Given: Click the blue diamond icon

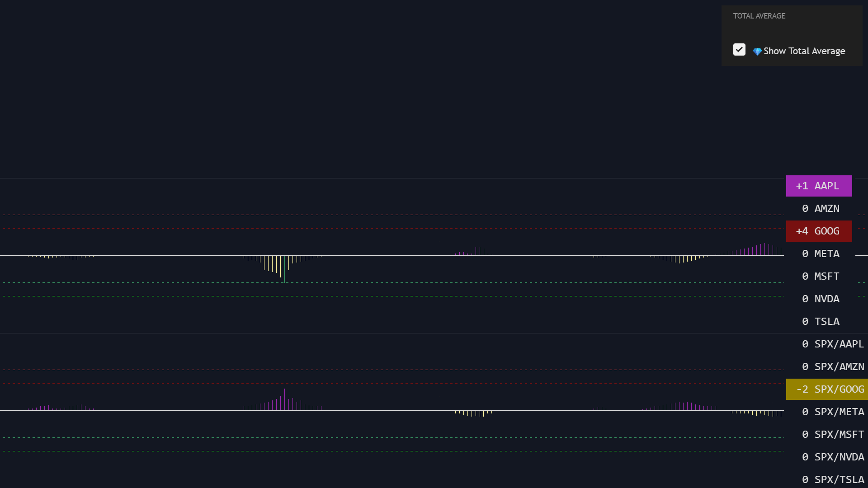Looking at the screenshot, I should coord(757,52).
